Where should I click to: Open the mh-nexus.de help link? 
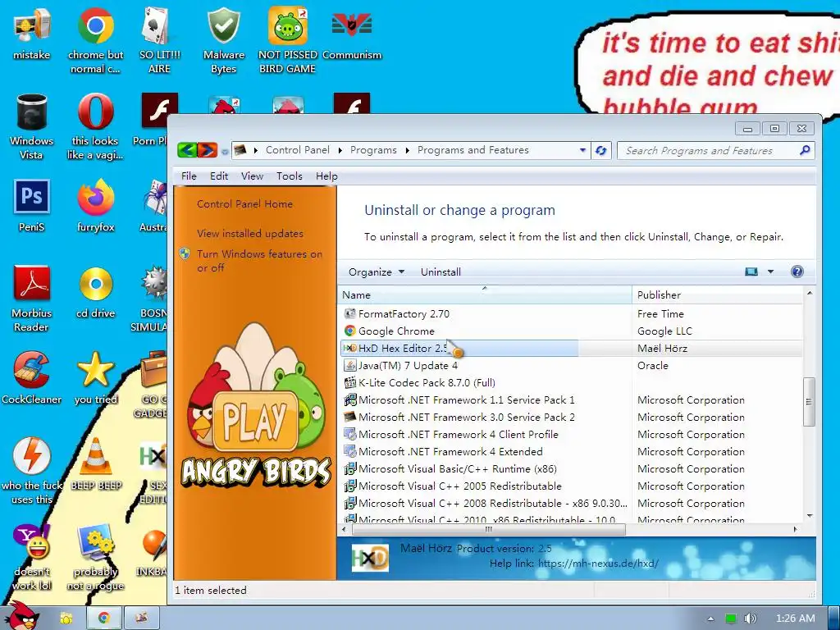598,564
